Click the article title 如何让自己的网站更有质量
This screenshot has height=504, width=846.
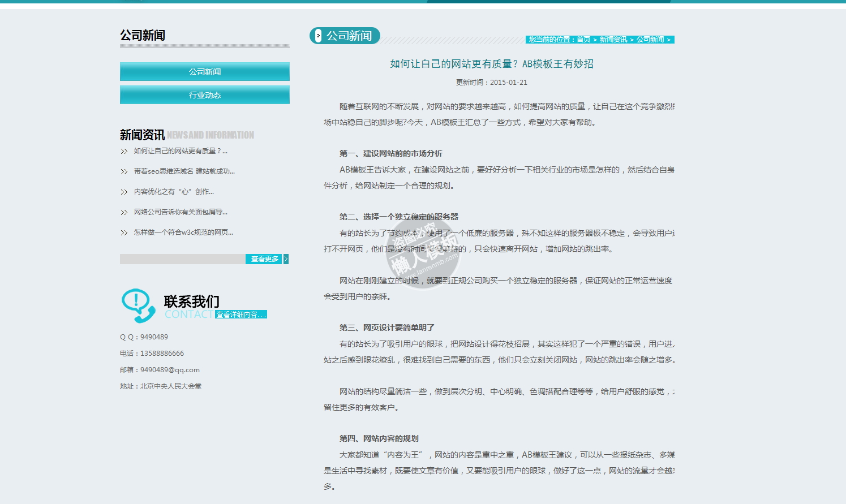pyautogui.click(x=491, y=64)
